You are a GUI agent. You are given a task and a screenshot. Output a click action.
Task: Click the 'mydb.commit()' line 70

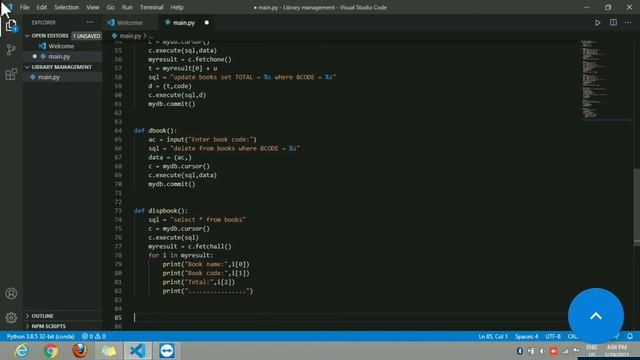coord(172,184)
